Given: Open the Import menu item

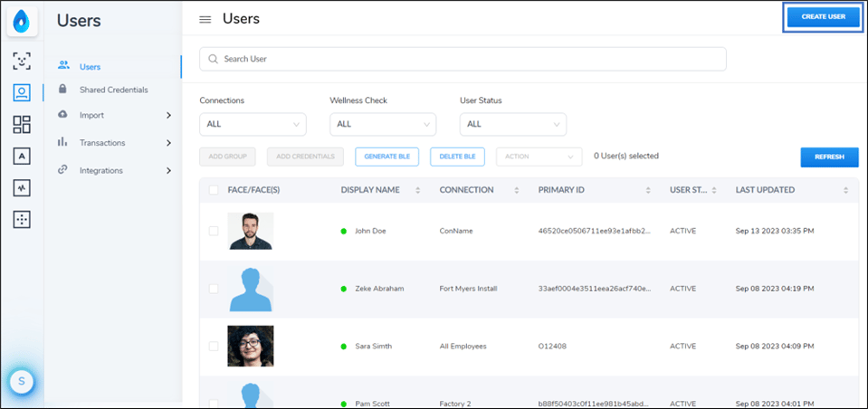Looking at the screenshot, I should pos(91,115).
